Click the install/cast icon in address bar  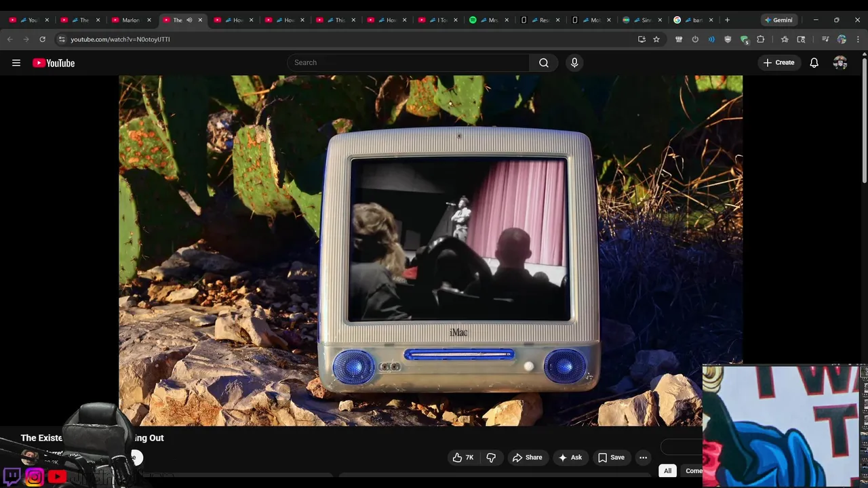point(642,39)
